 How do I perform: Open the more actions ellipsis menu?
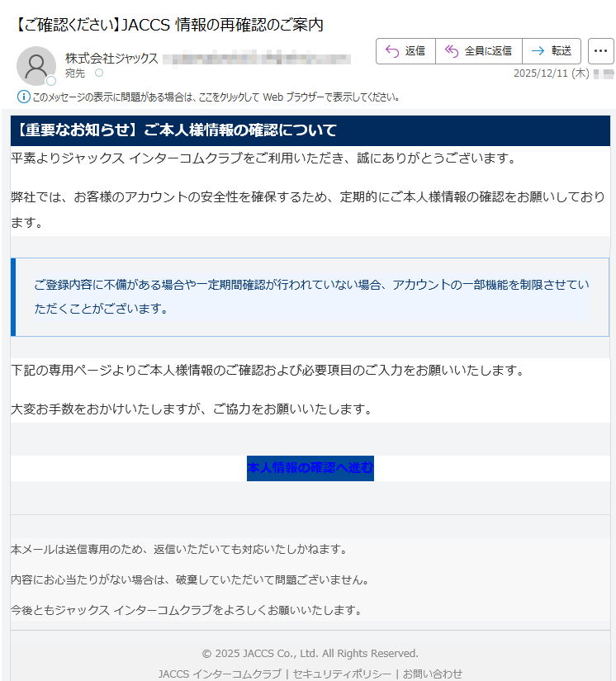pyautogui.click(x=600, y=51)
